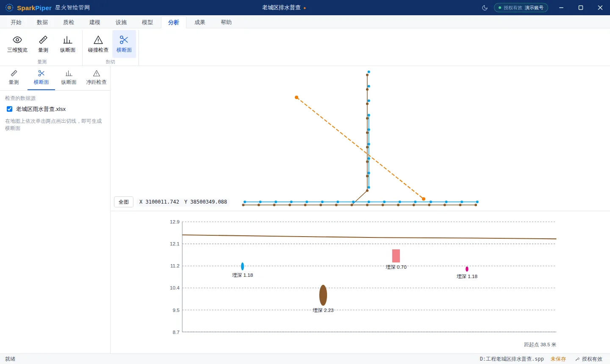Open the 净距检查 side panel tab
This screenshot has width=610, height=364.
pyautogui.click(x=97, y=78)
